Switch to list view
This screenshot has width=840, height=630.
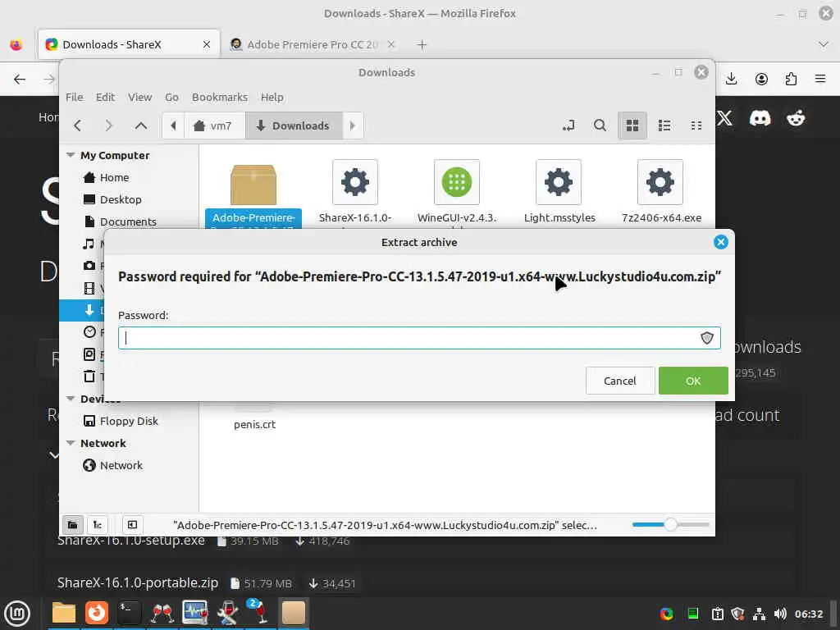664,126
